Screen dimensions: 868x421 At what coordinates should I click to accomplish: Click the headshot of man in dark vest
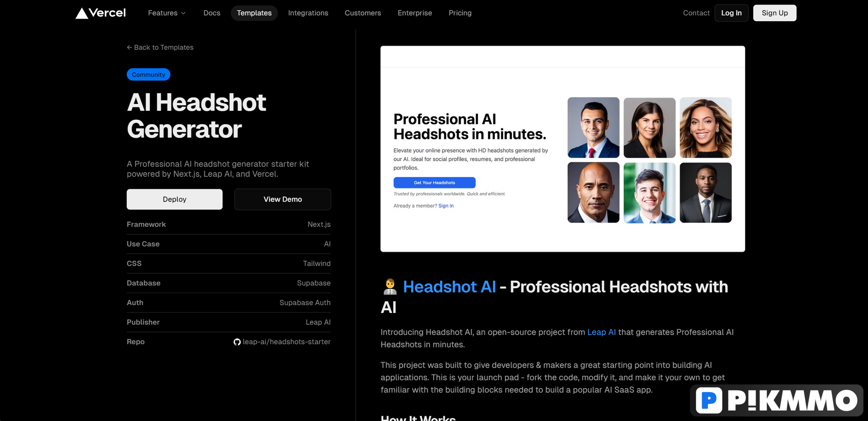706,192
